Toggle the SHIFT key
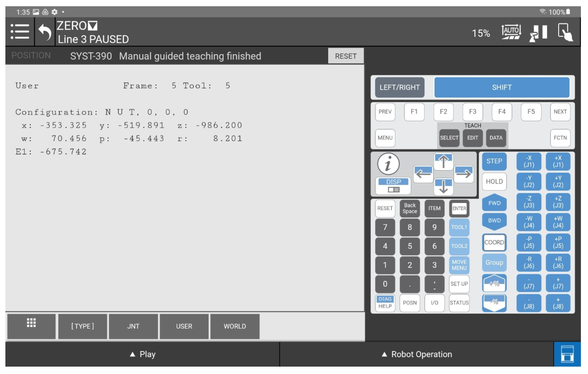588x374 pixels. click(501, 87)
